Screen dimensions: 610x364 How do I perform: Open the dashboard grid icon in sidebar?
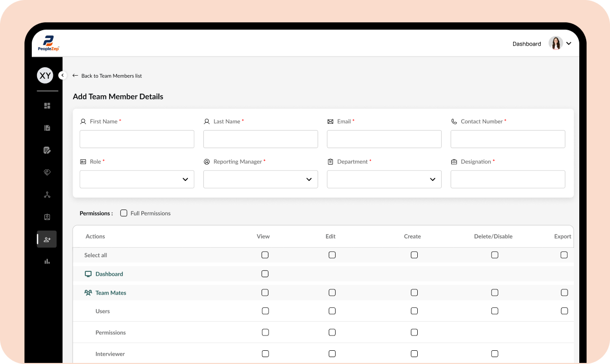pos(47,106)
